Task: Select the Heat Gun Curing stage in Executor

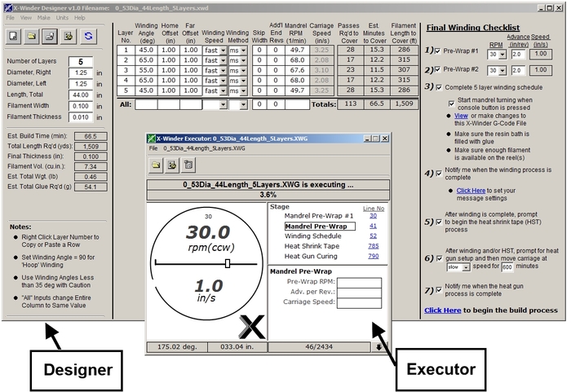Action: [311, 256]
